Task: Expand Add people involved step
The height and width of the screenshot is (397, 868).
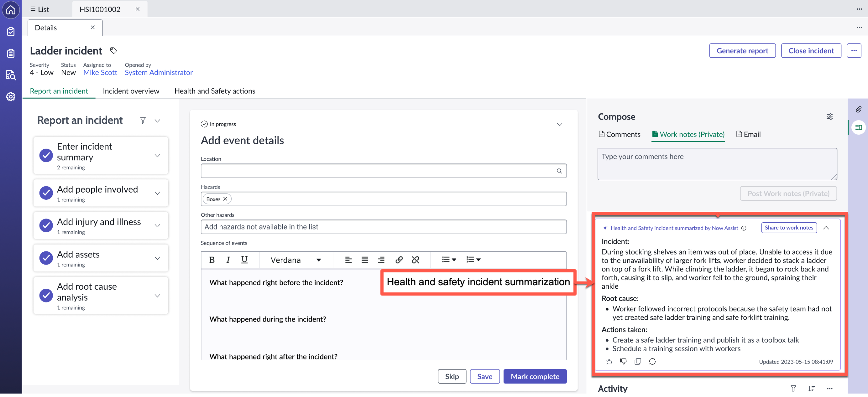Action: pyautogui.click(x=157, y=193)
